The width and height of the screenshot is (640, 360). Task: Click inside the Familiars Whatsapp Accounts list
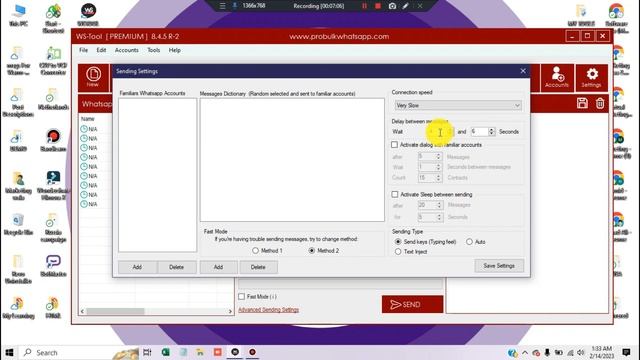158,175
